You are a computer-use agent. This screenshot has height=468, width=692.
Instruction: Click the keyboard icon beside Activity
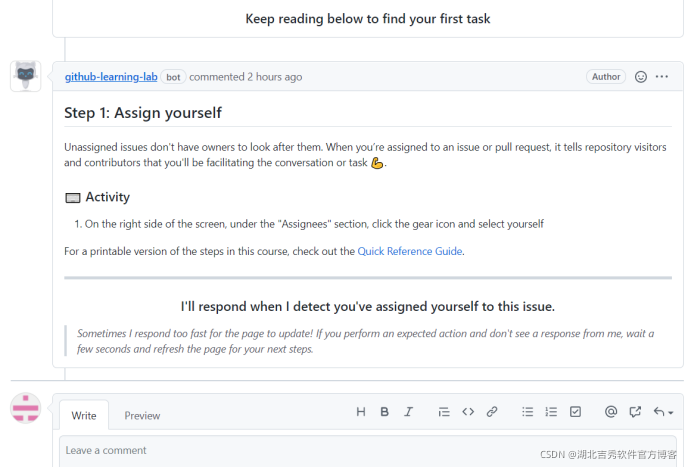[73, 198]
